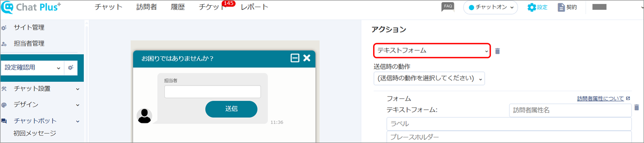Open 設定 gear in top bar
The height and width of the screenshot is (143, 644).
(537, 7)
